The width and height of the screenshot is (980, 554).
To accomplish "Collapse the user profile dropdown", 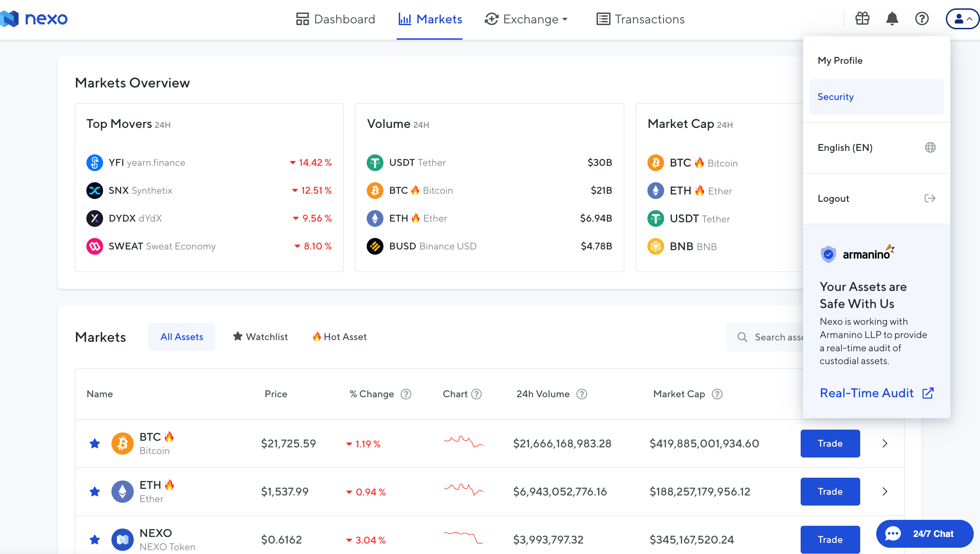I will [963, 19].
